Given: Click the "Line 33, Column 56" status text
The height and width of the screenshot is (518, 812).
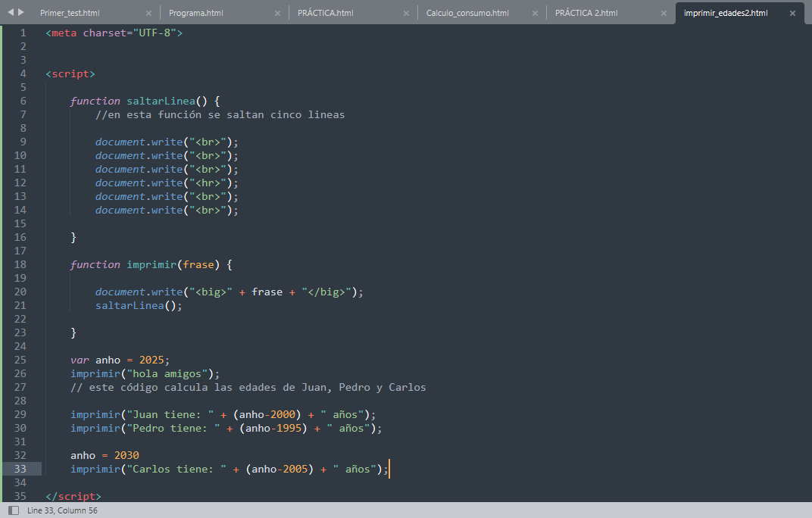Looking at the screenshot, I should pos(62,510).
